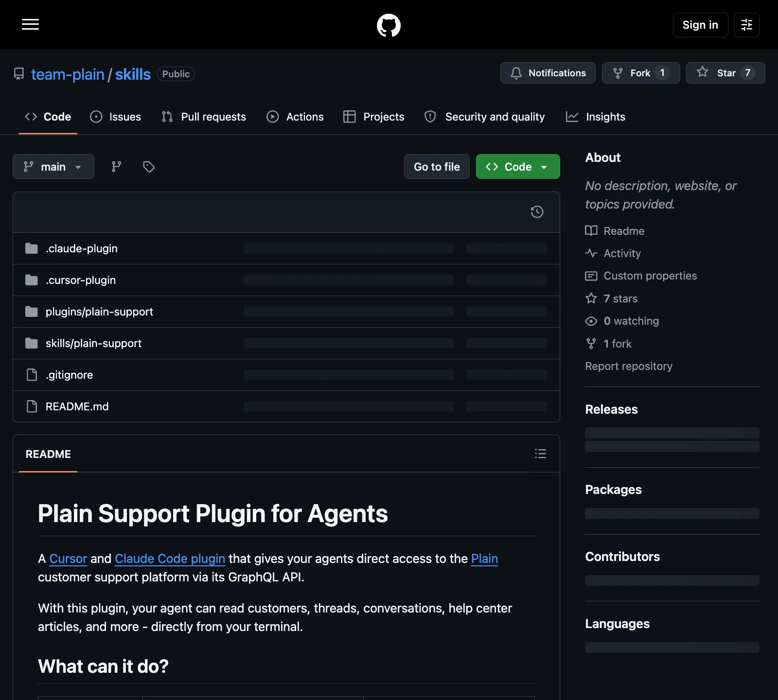
Task: Open README outline list icon
Action: pyautogui.click(x=540, y=454)
